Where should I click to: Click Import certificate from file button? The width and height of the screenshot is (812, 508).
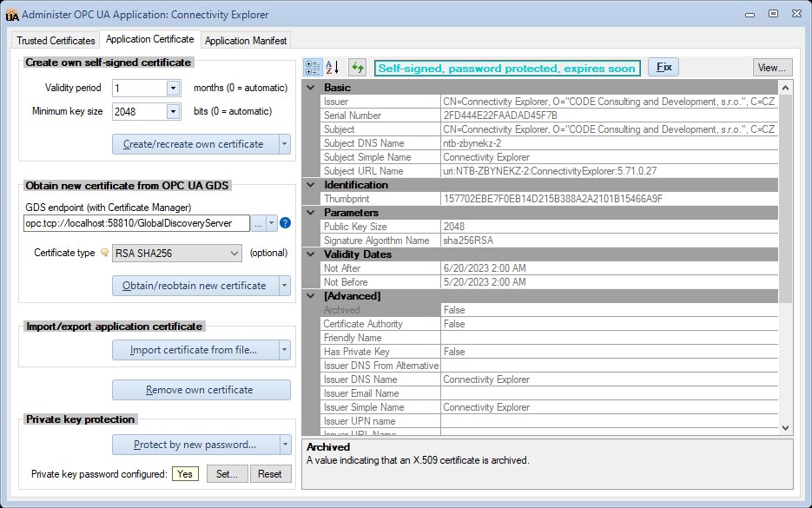[x=195, y=350]
